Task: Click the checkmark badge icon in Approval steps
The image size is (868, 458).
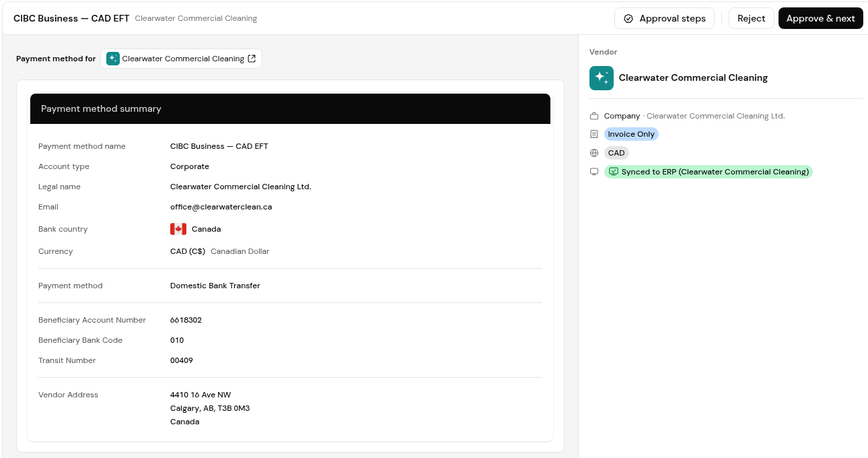Action: [x=628, y=19]
